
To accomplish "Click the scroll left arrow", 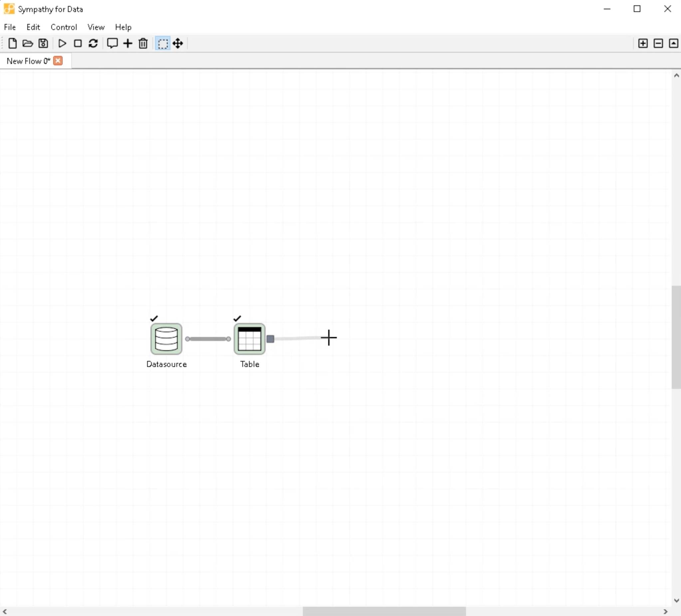I will coord(5,612).
